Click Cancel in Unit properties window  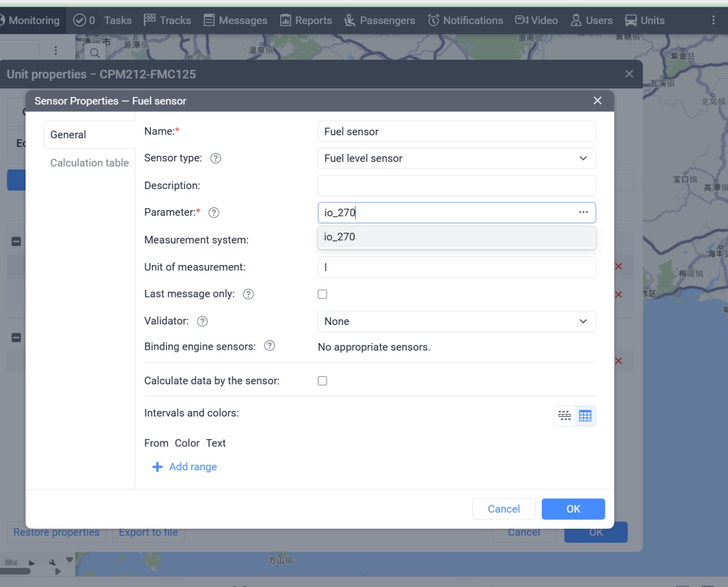524,533
